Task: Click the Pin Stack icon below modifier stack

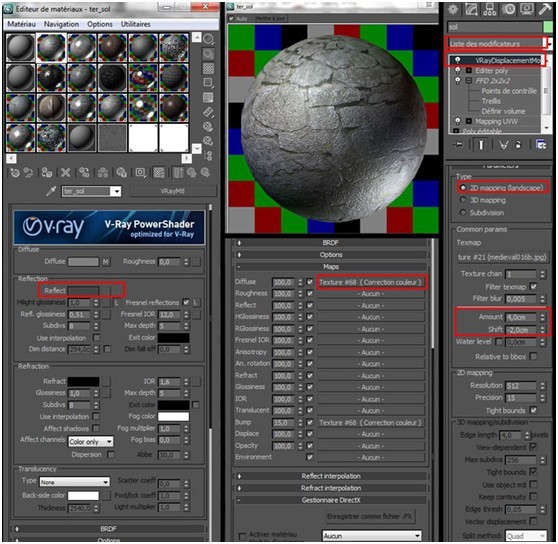Action: (459, 145)
